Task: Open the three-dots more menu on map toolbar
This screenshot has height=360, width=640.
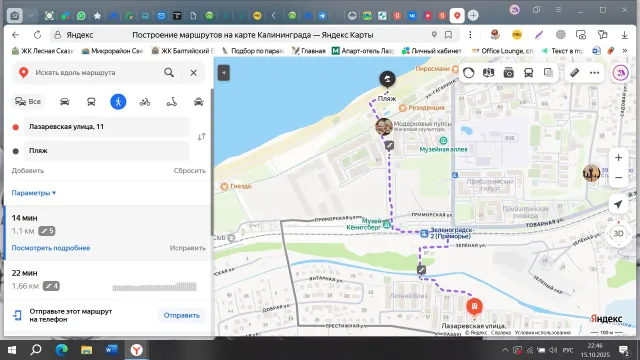Action: tap(595, 73)
